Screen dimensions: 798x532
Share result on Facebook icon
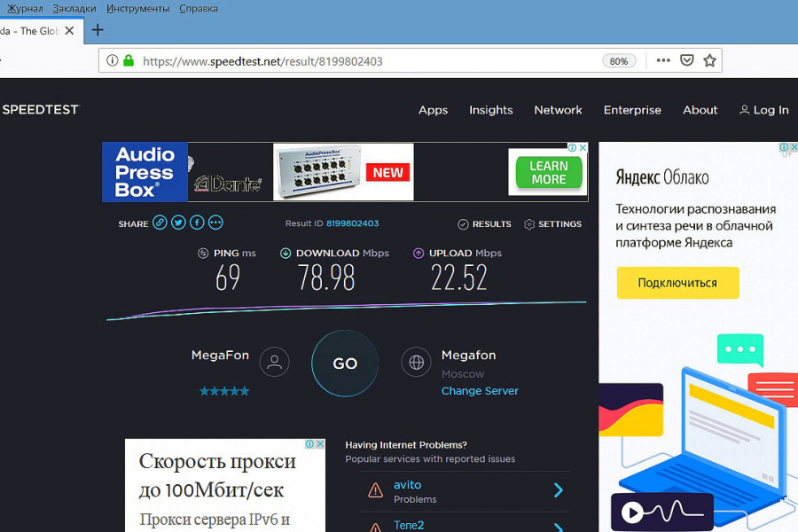197,223
